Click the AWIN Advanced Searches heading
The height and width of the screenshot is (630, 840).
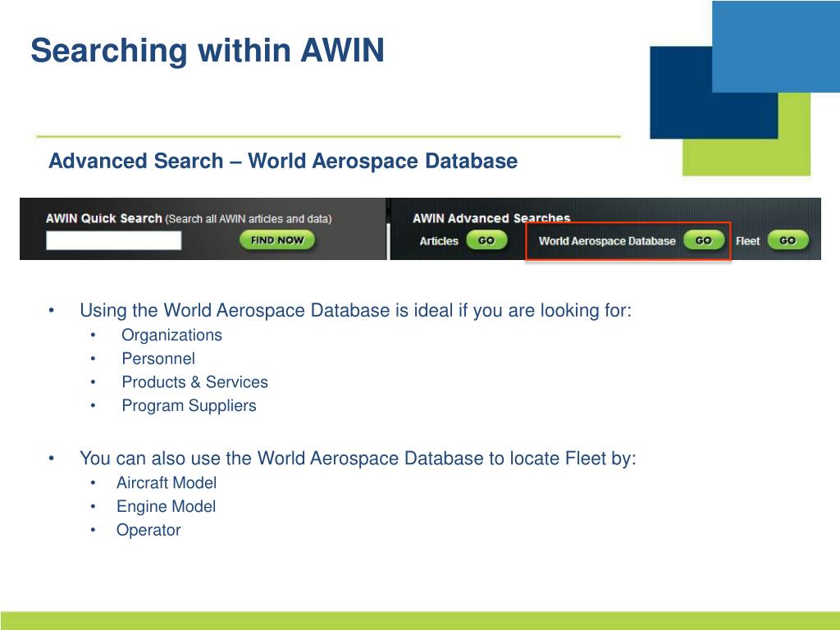pos(491,218)
